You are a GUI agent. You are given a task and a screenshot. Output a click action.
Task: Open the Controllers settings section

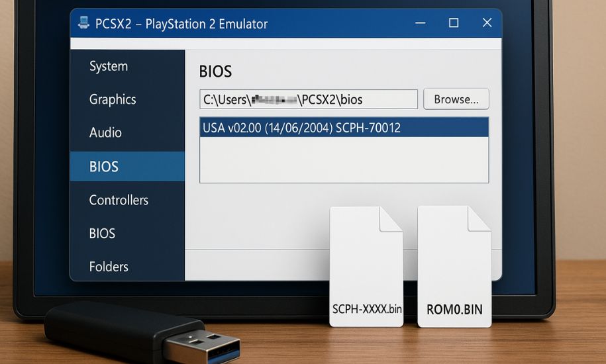click(119, 200)
